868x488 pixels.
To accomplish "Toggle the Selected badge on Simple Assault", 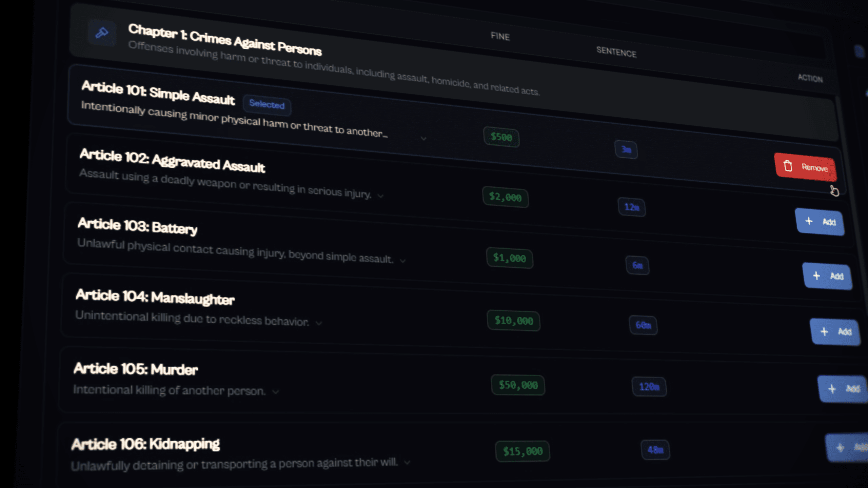I will 267,106.
